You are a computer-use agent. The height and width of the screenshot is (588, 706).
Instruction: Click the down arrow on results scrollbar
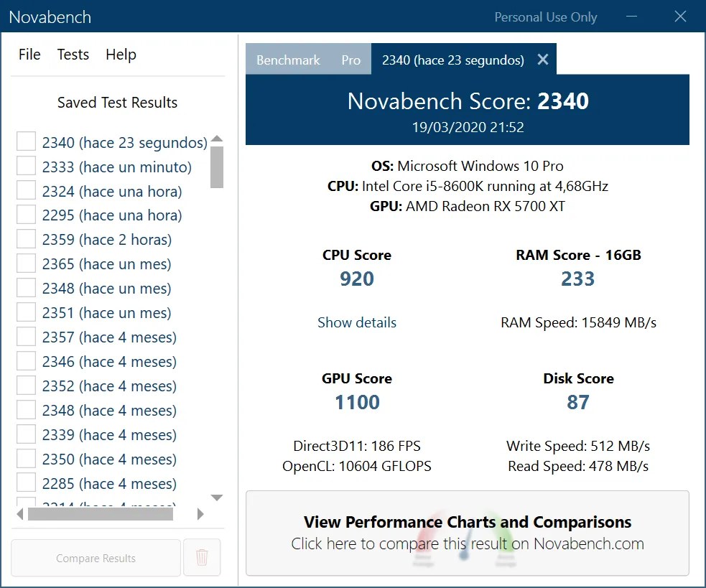coord(217,497)
